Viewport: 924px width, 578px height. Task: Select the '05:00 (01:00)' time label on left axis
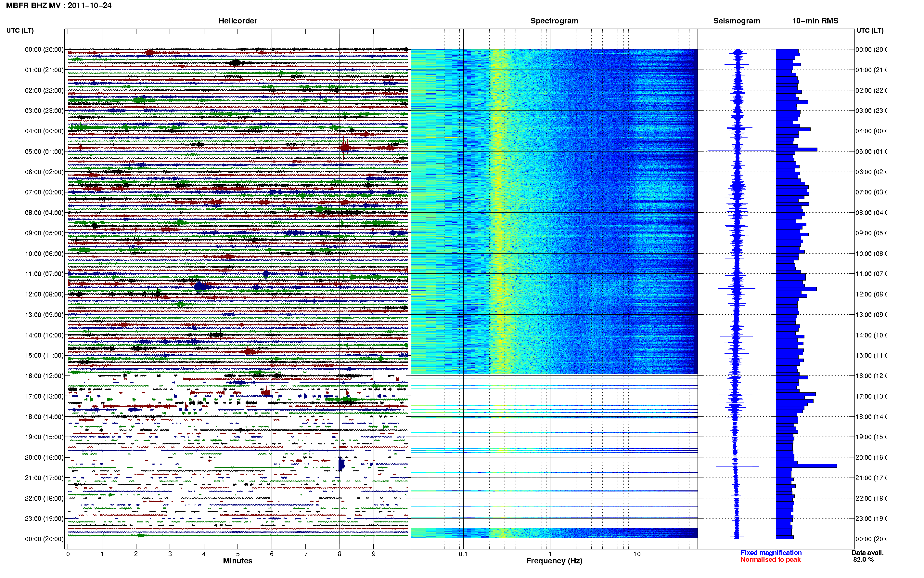44,152
